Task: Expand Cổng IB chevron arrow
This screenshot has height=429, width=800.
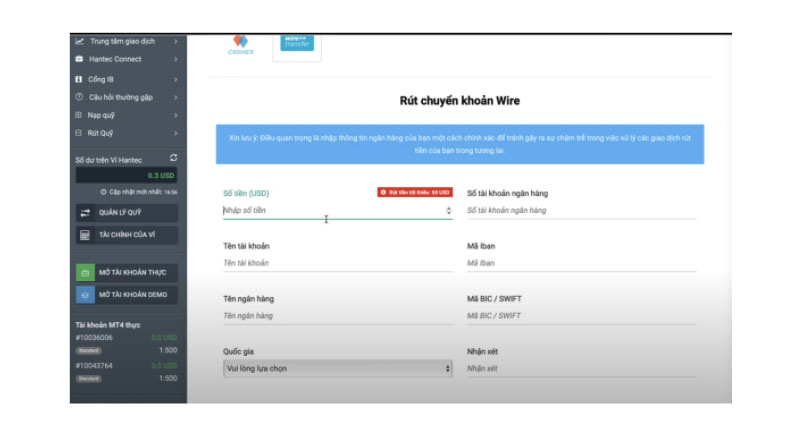Action: (x=176, y=80)
